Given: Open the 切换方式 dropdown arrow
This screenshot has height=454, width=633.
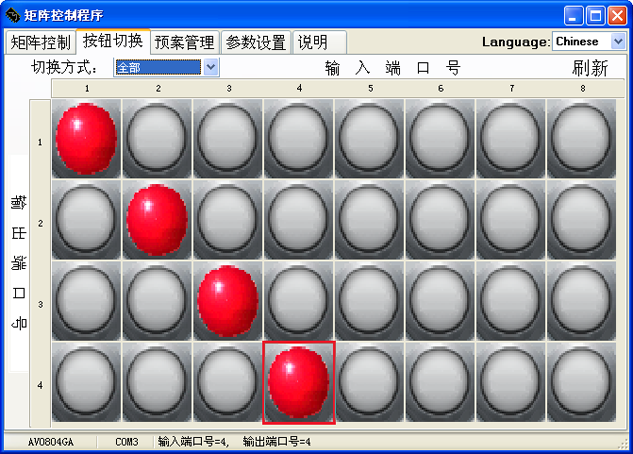Looking at the screenshot, I should 211,67.
